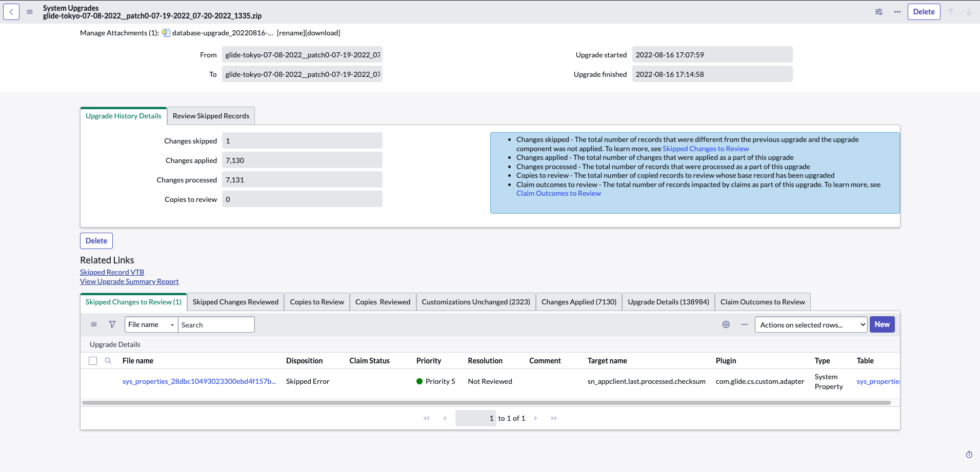
Task: Sort by the Target name column header
Action: [x=607, y=361]
